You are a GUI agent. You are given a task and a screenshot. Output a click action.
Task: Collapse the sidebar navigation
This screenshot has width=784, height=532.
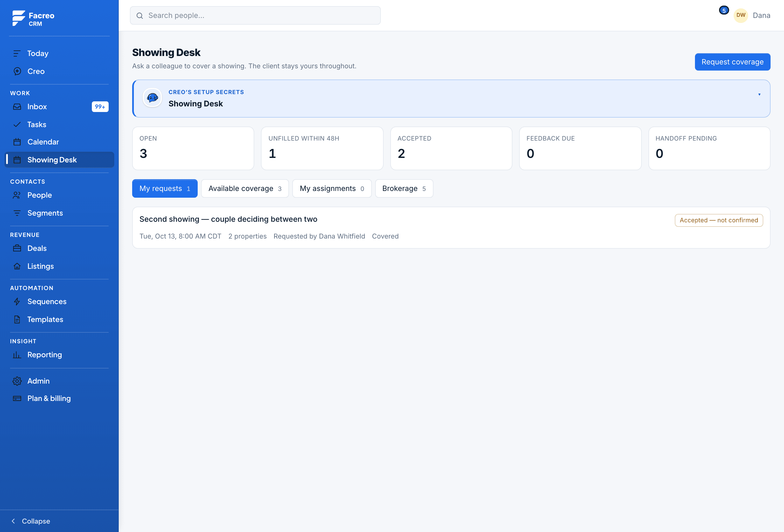(x=31, y=521)
